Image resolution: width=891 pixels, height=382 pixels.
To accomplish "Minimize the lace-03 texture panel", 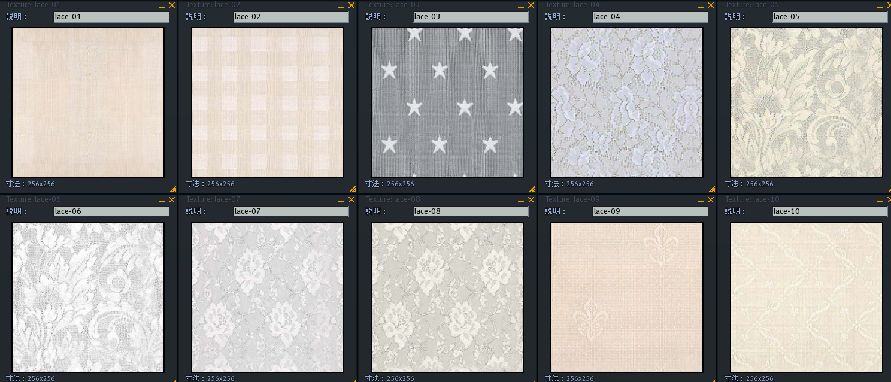I will coord(521,6).
